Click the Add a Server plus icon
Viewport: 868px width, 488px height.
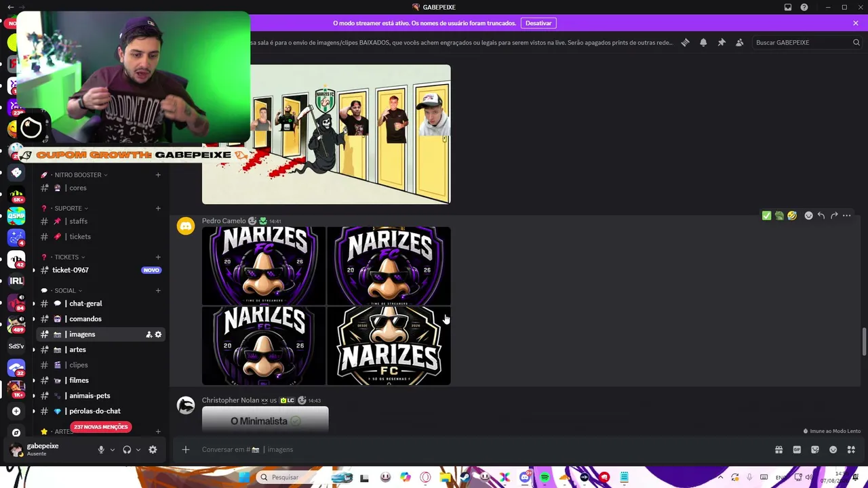tap(16, 411)
